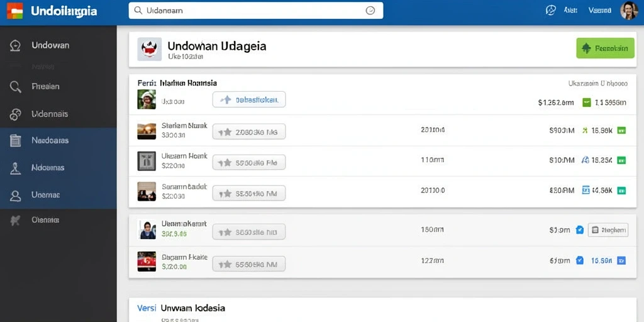
Task: Click the colorful app logo in header
Action: pos(15,11)
